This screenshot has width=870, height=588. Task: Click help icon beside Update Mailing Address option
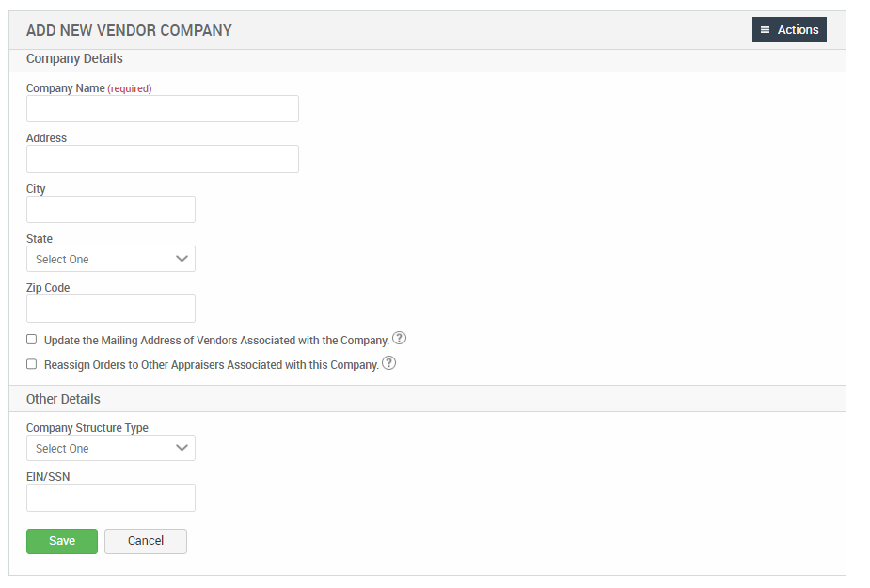401,338
